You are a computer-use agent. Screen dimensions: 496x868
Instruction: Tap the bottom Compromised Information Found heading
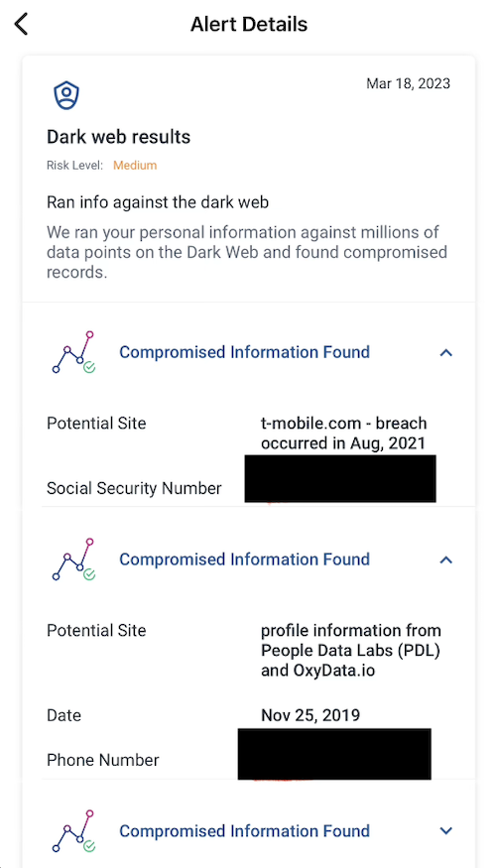tap(245, 831)
